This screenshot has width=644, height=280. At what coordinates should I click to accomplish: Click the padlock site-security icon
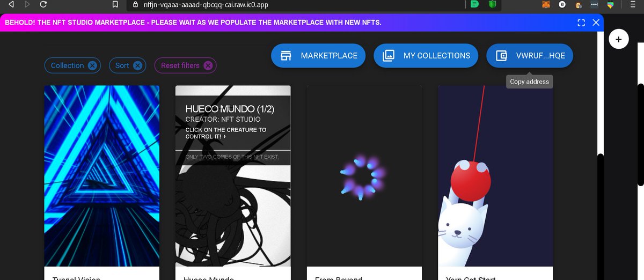[135, 4]
